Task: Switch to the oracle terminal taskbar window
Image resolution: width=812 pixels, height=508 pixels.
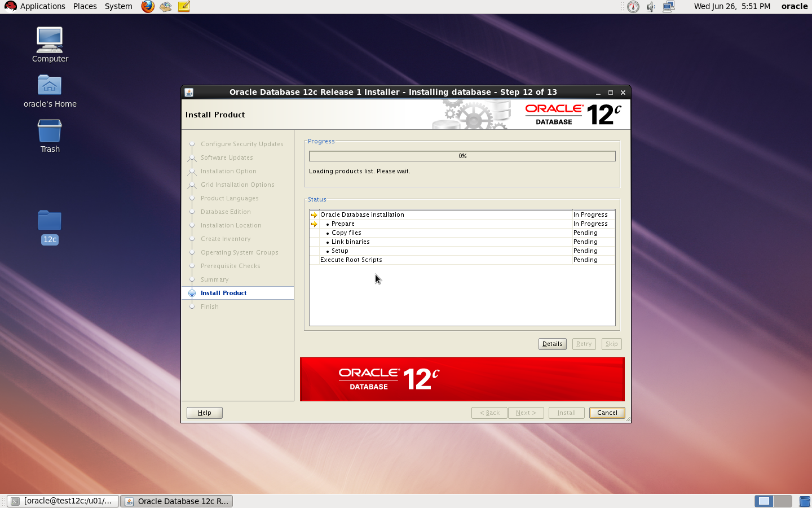Action: (x=63, y=501)
